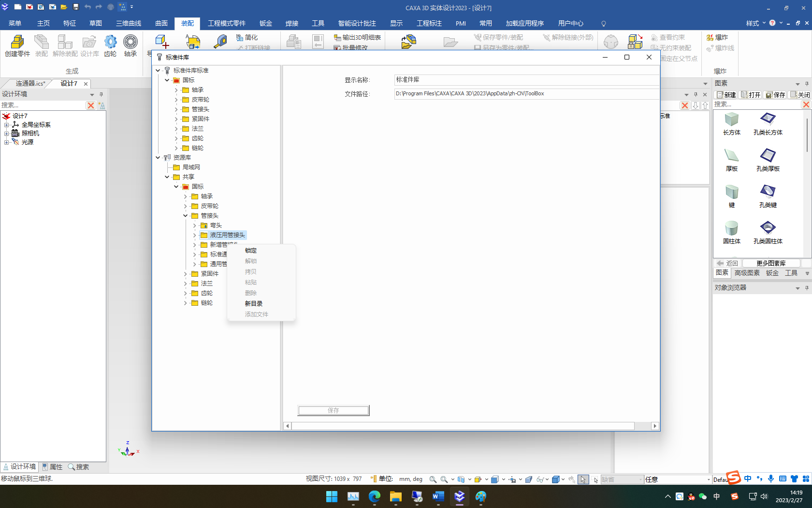The height and width of the screenshot is (508, 812).
Task: Expand the 弯头 folder
Action: click(x=194, y=225)
